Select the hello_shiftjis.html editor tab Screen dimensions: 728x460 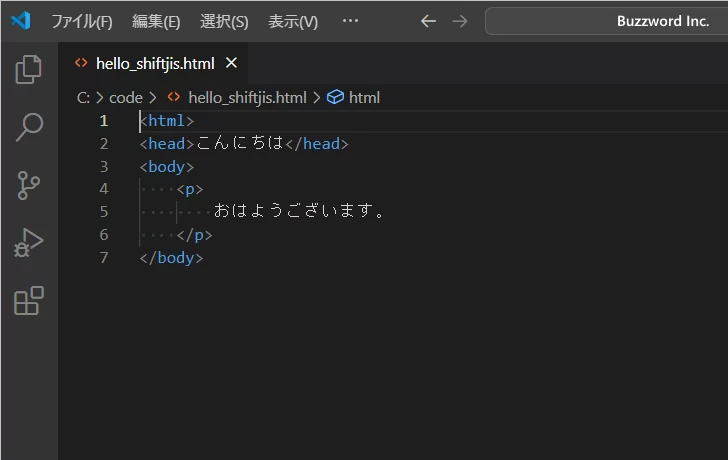tap(155, 63)
